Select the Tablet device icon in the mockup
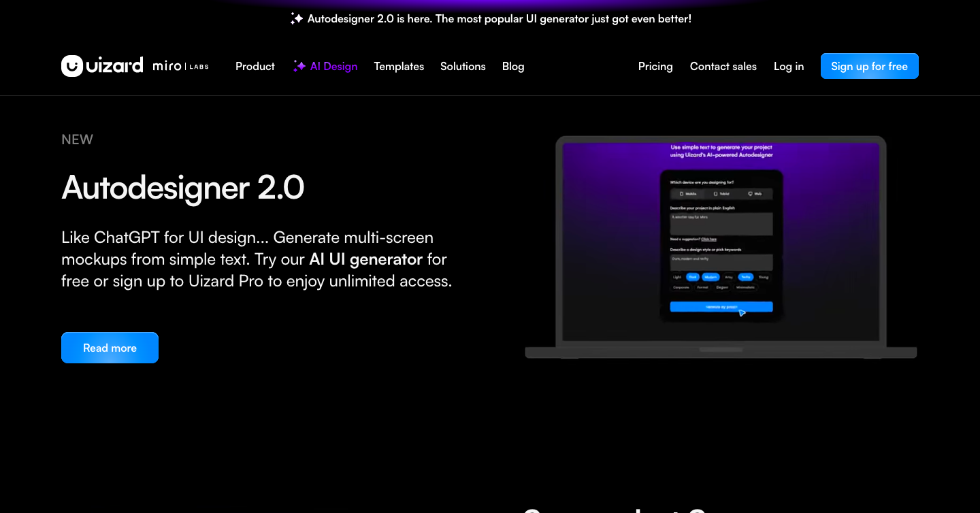980x513 pixels. point(715,194)
